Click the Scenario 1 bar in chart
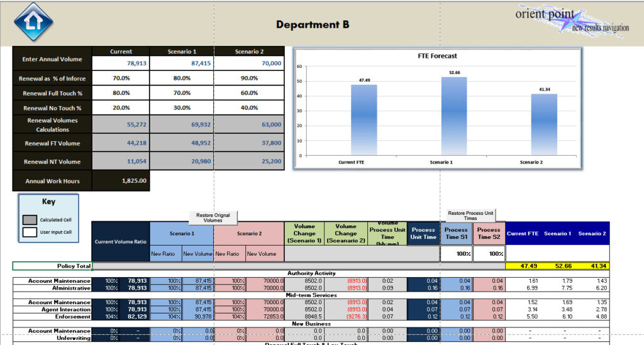This screenshot has width=644, height=345. 454,116
